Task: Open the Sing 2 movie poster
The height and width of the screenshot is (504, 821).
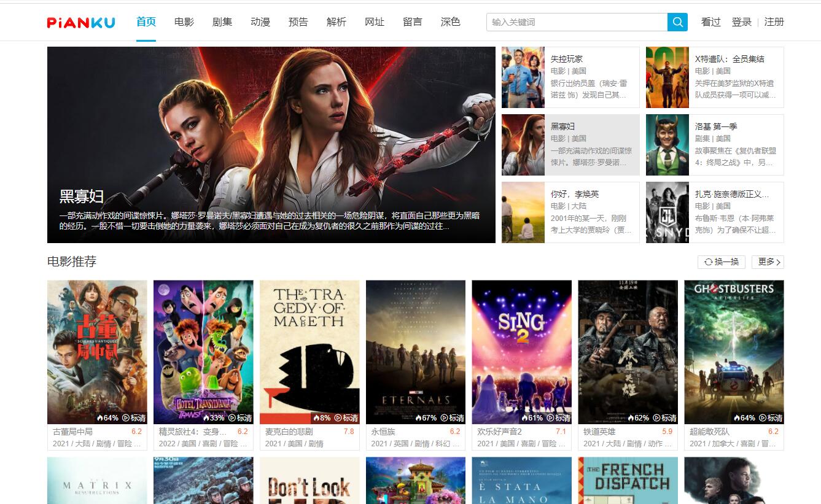Action: point(522,352)
